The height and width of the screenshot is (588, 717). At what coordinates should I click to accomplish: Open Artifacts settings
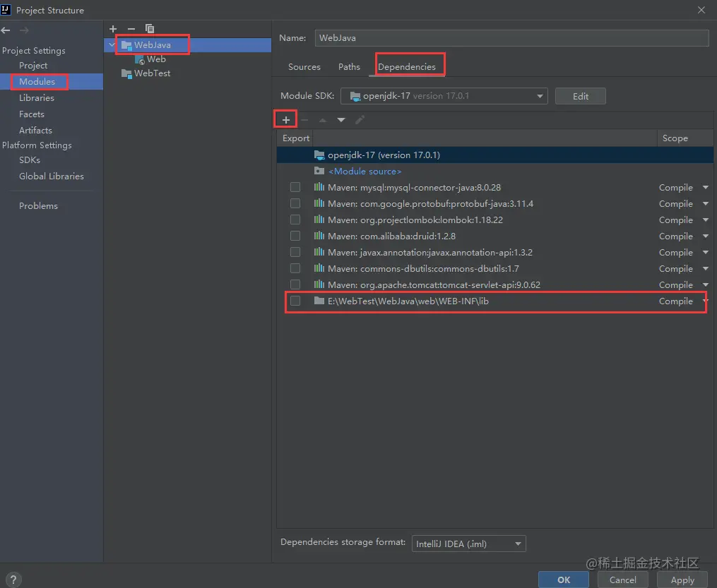tap(35, 130)
